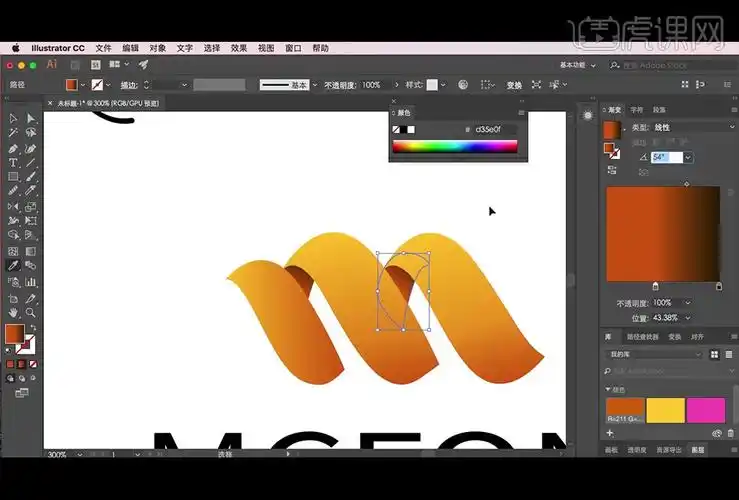Image resolution: width=739 pixels, height=500 pixels.
Task: Pick the Hand tool
Action: tap(13, 313)
